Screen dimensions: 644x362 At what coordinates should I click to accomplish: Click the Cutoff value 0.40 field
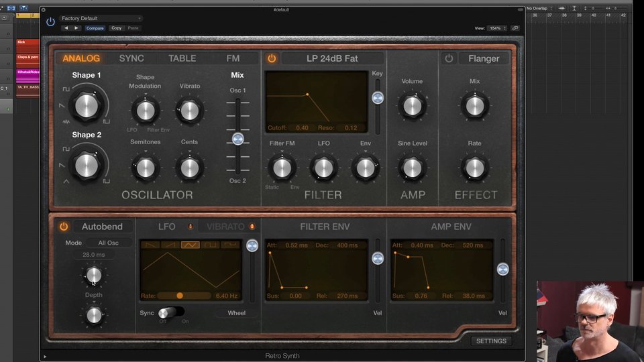click(x=302, y=127)
